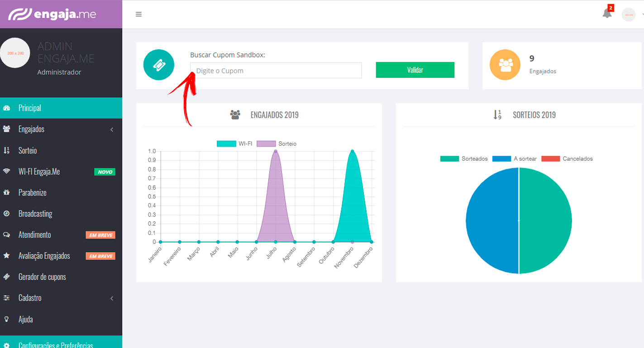
Task: Open Configurações e Preferências section
Action: click(61, 342)
